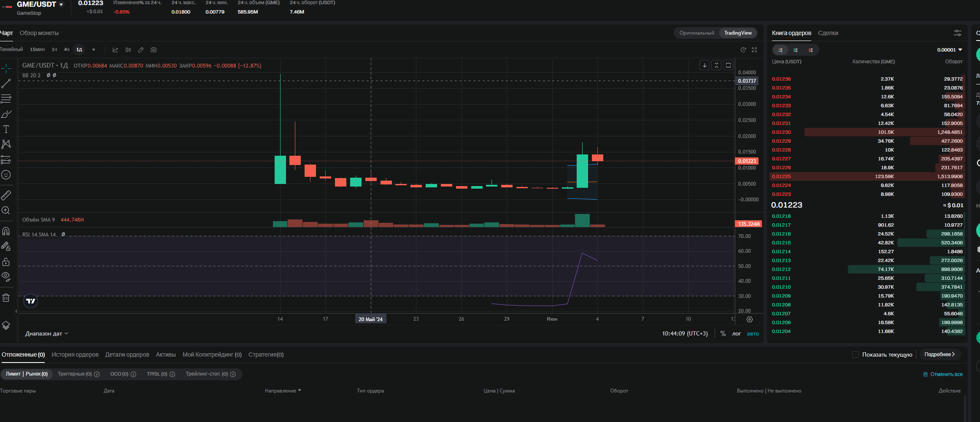Viewport: 980px width, 422px height.
Task: Open the forecast and measurement tools
Action: click(x=6, y=160)
